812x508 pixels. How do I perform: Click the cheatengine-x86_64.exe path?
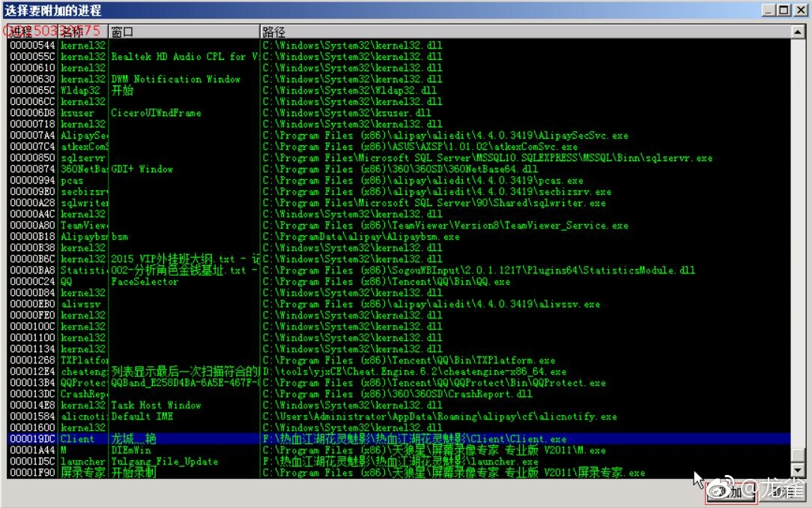click(414, 372)
